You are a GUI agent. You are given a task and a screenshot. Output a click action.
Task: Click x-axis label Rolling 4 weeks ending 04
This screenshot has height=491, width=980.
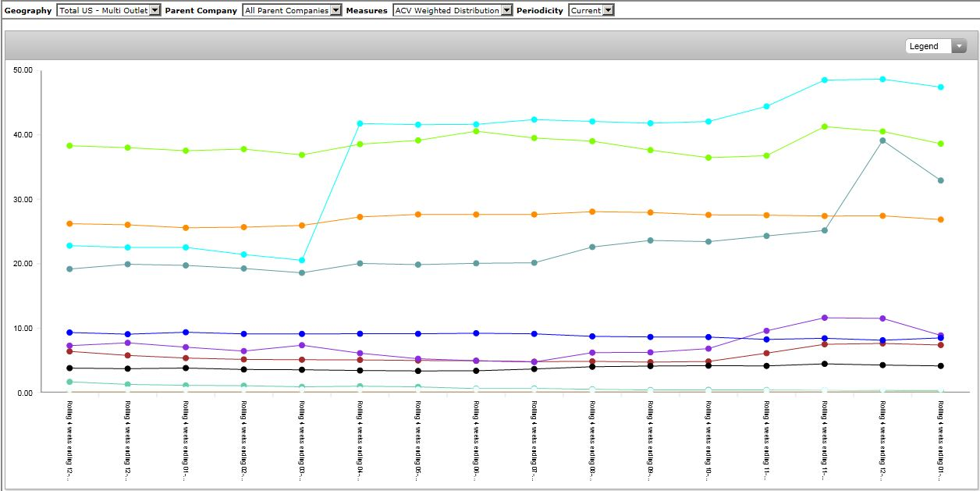(360, 439)
